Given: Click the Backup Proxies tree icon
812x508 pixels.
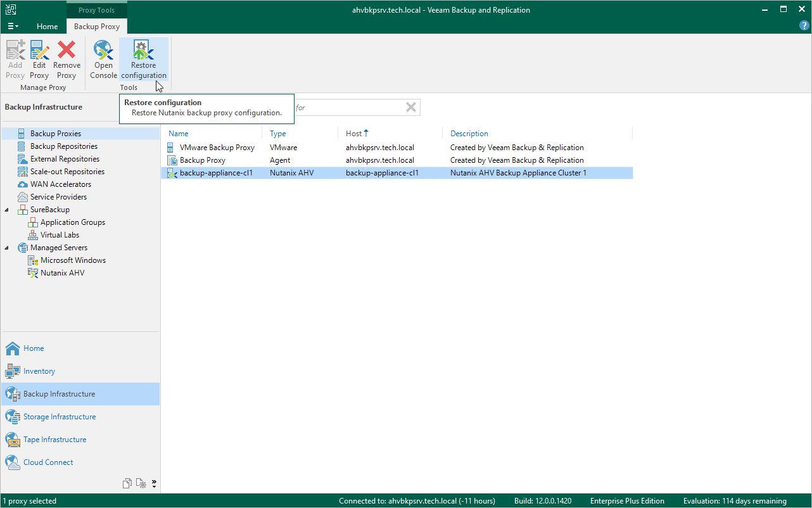Looking at the screenshot, I should (22, 134).
